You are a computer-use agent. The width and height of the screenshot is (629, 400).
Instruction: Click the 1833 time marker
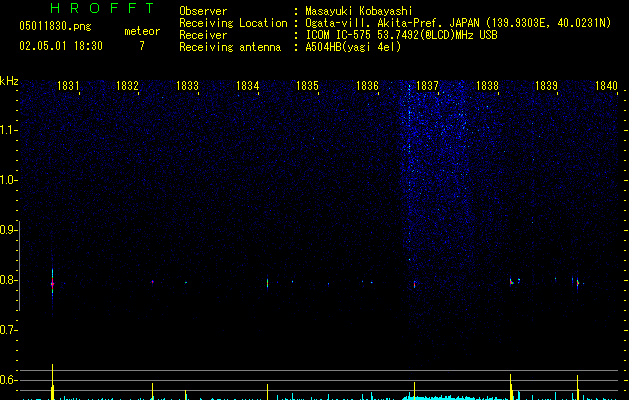(187, 85)
